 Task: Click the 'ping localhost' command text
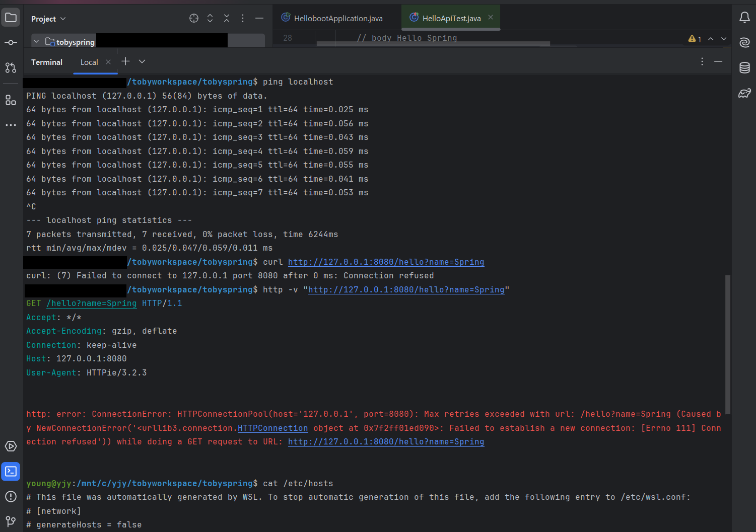click(298, 82)
